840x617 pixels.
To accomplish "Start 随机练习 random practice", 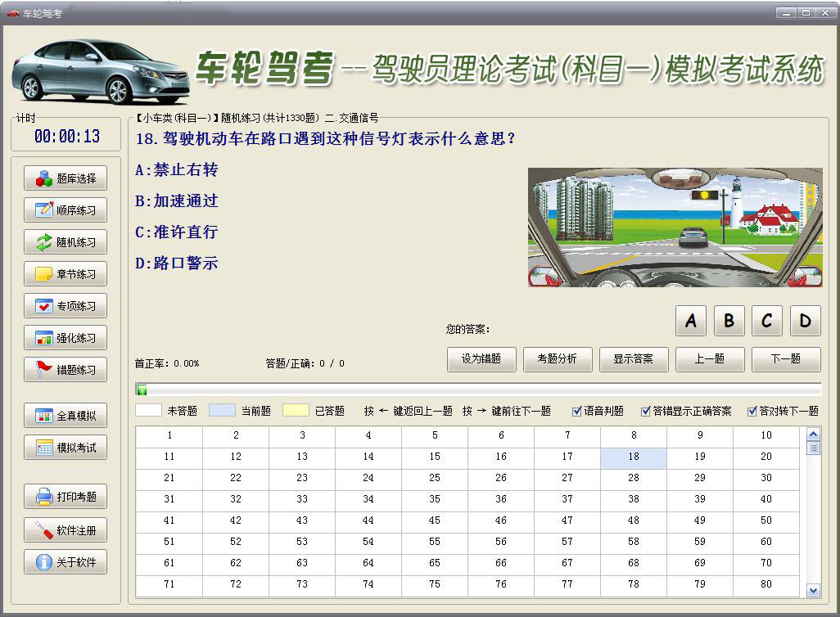I will point(65,242).
